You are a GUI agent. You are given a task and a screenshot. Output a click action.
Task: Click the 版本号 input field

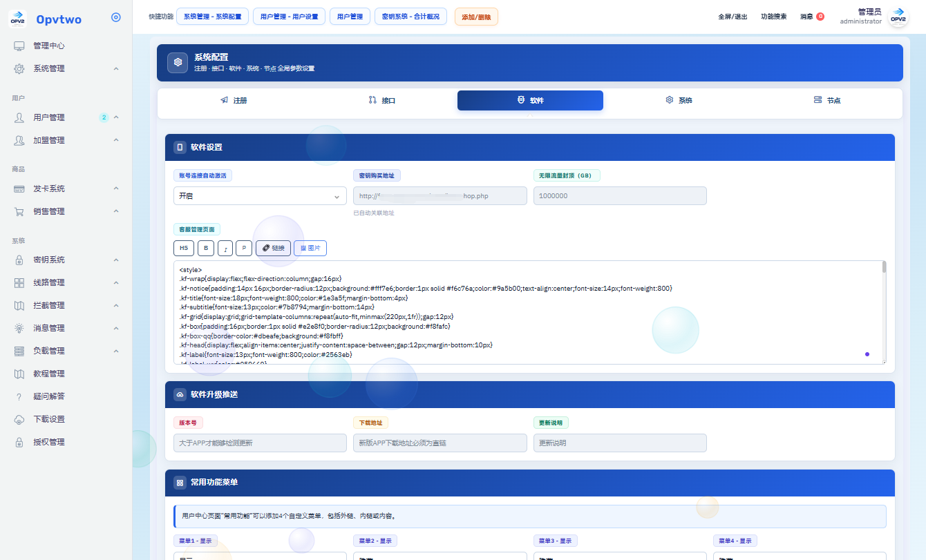point(260,443)
